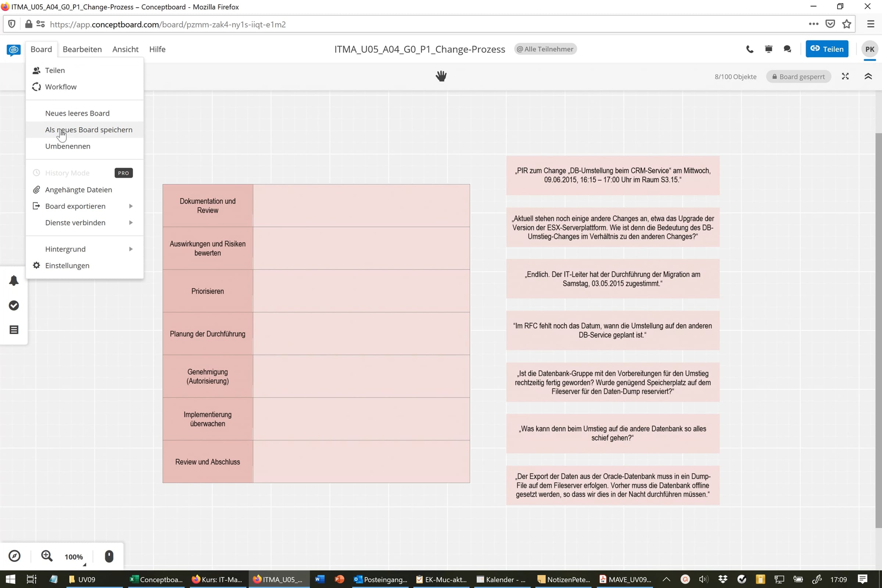Open the 100% zoom level dropdown

(x=74, y=557)
